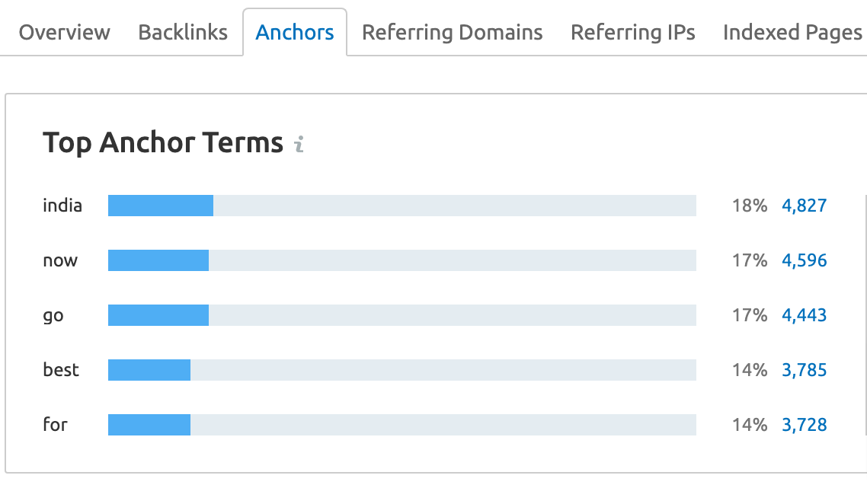Image resolution: width=867 pixels, height=504 pixels.
Task: Click the 14% value next to best
Action: [x=750, y=369]
